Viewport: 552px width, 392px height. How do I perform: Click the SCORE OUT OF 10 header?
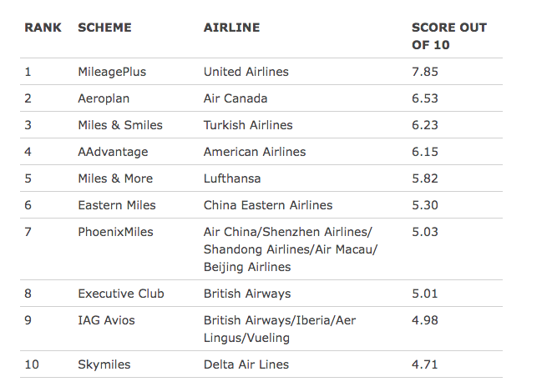(448, 36)
